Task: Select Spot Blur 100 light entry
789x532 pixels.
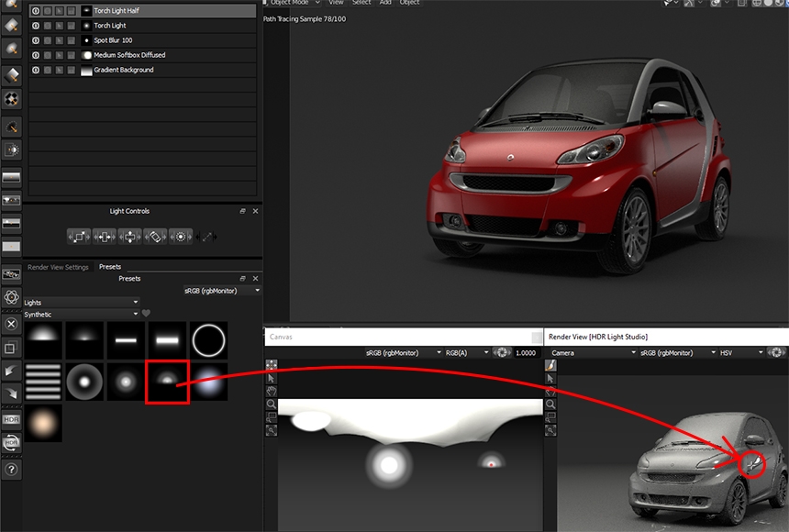Action: click(x=142, y=40)
